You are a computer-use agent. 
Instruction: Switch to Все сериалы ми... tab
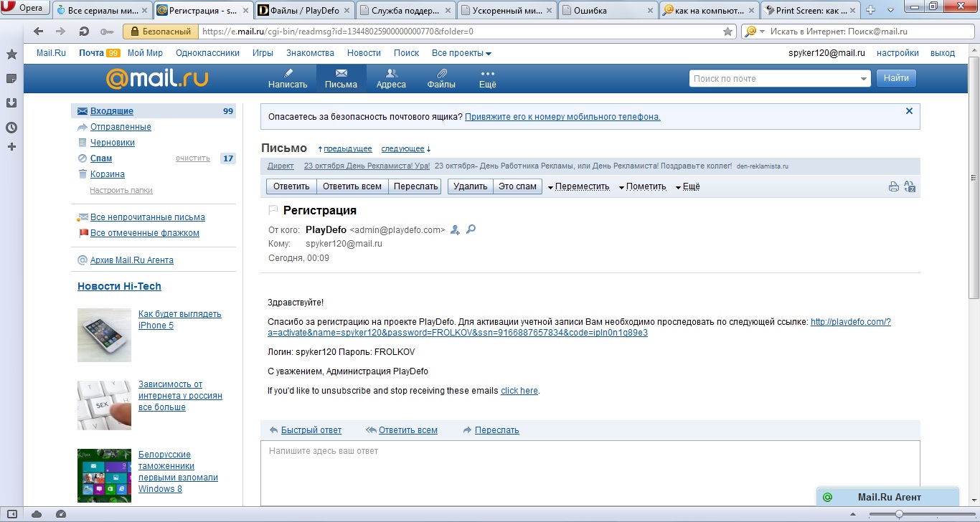(x=102, y=10)
